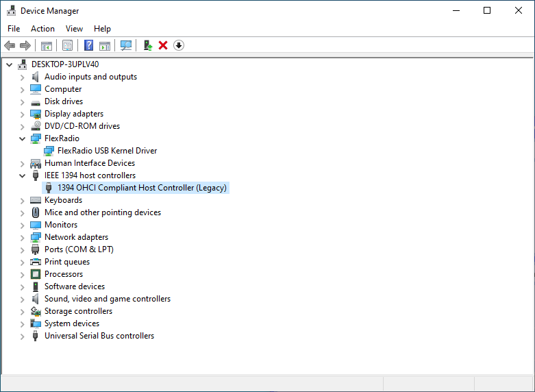Select the Storage controllers label
Viewport: 535px width, 392px height.
[x=78, y=311]
